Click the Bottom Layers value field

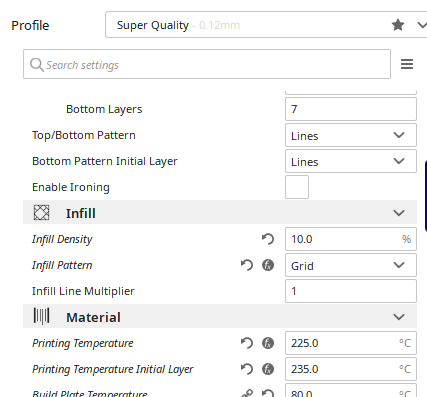pos(351,109)
